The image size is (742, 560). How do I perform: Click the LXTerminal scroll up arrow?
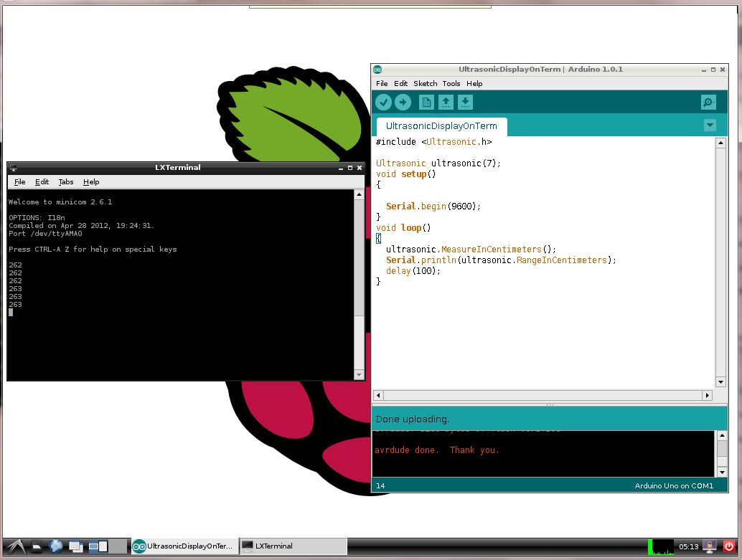click(x=360, y=194)
